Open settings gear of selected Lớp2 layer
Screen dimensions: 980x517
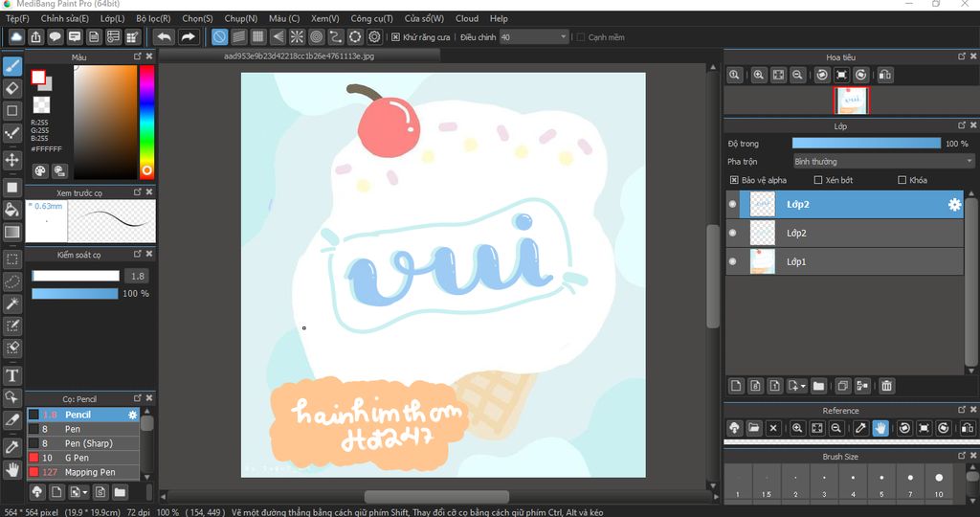[x=954, y=205]
